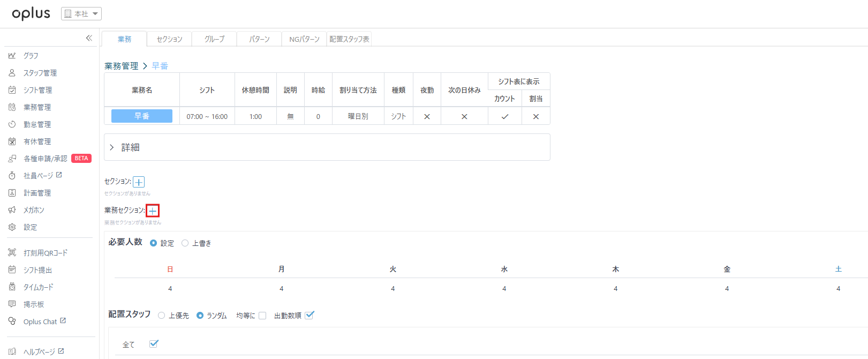Open the 本社 location dropdown
This screenshot has width=868, height=359.
[81, 14]
